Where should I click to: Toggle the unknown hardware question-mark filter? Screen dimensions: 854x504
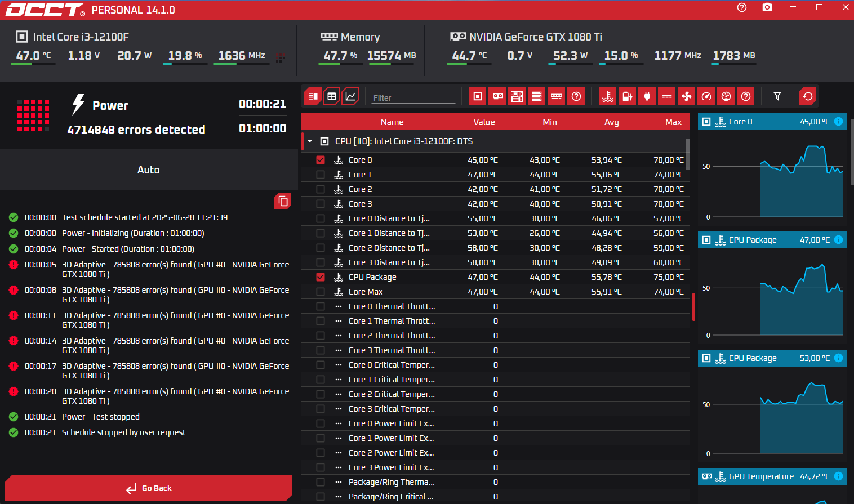click(x=576, y=96)
